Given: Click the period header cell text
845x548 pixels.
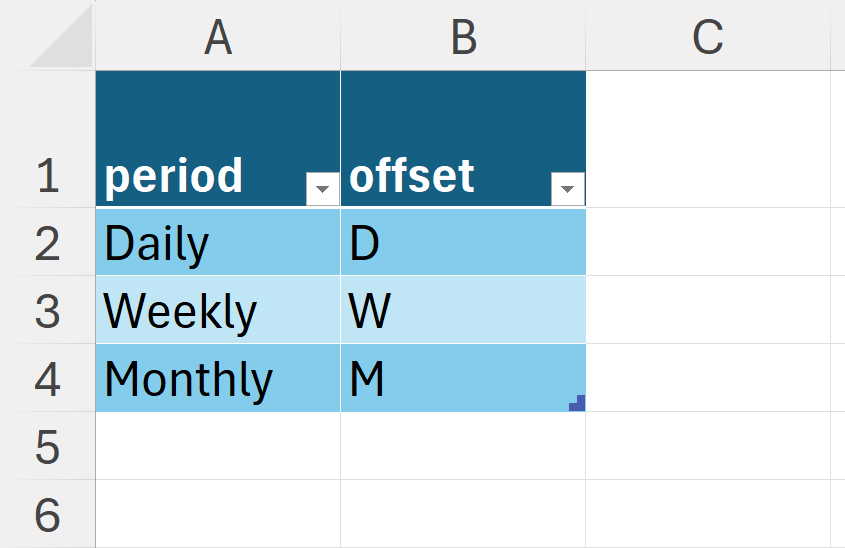Looking at the screenshot, I should (x=174, y=176).
